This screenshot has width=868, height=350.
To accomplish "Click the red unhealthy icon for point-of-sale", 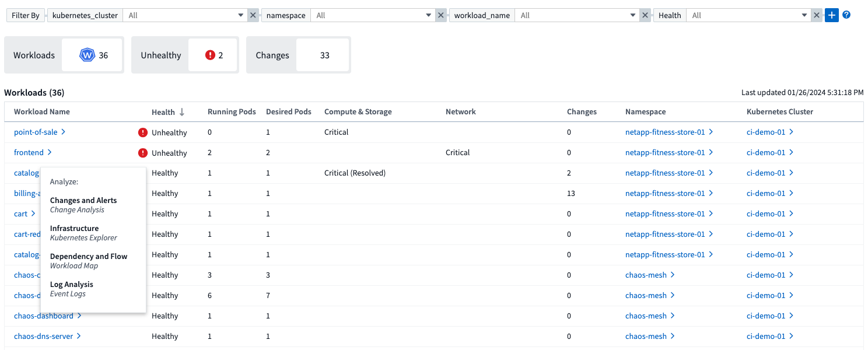I will (143, 132).
